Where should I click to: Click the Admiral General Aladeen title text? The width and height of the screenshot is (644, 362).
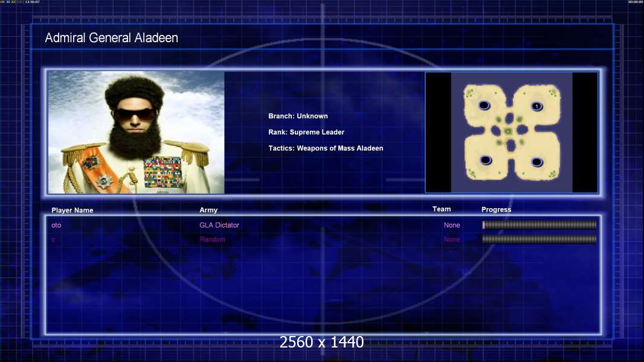click(x=111, y=38)
